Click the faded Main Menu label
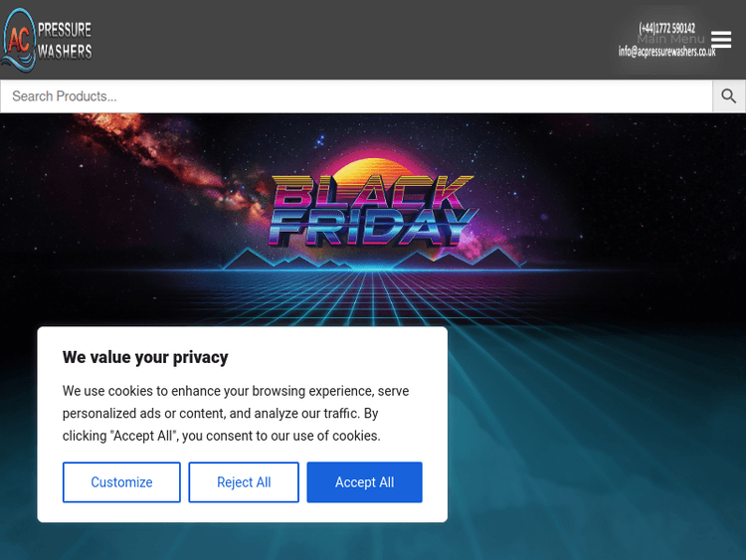 670,40
